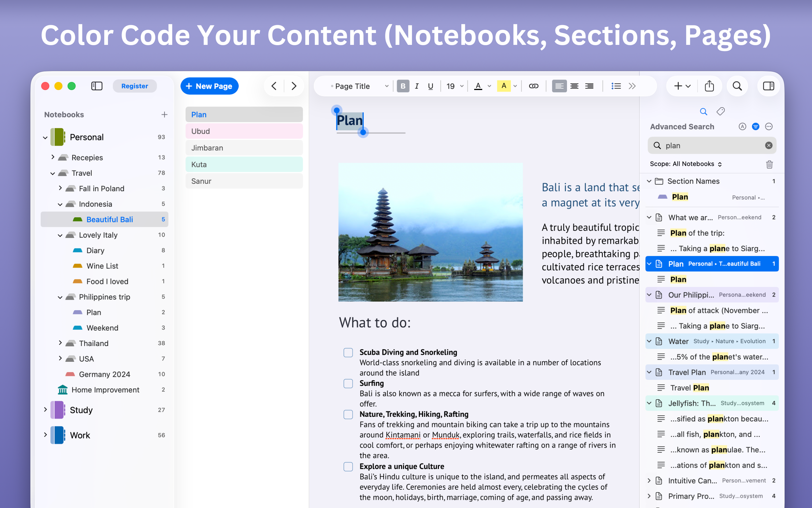Expand the Study notebook
The height and width of the screenshot is (508, 812).
45,410
